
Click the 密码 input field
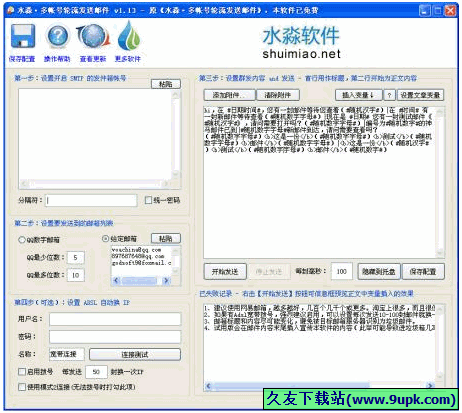115,337
